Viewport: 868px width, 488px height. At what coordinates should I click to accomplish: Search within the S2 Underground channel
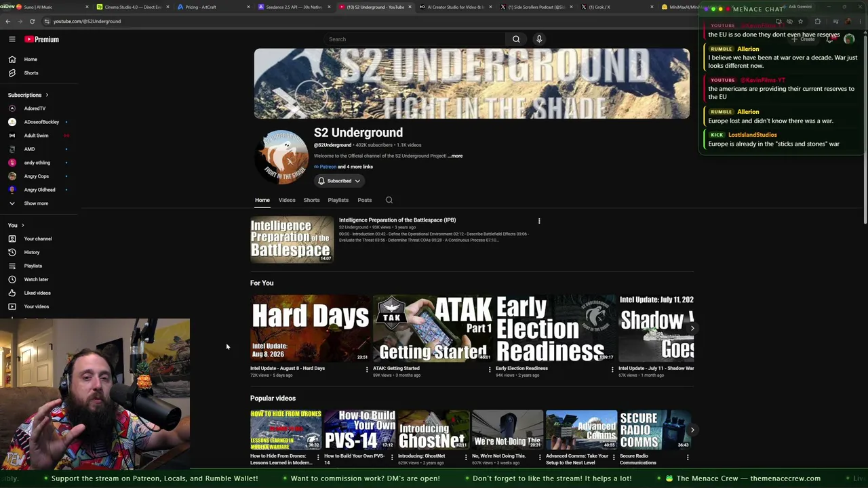click(389, 200)
